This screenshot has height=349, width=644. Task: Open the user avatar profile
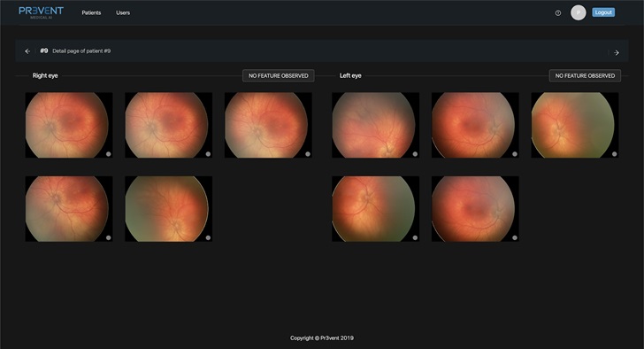click(x=578, y=12)
